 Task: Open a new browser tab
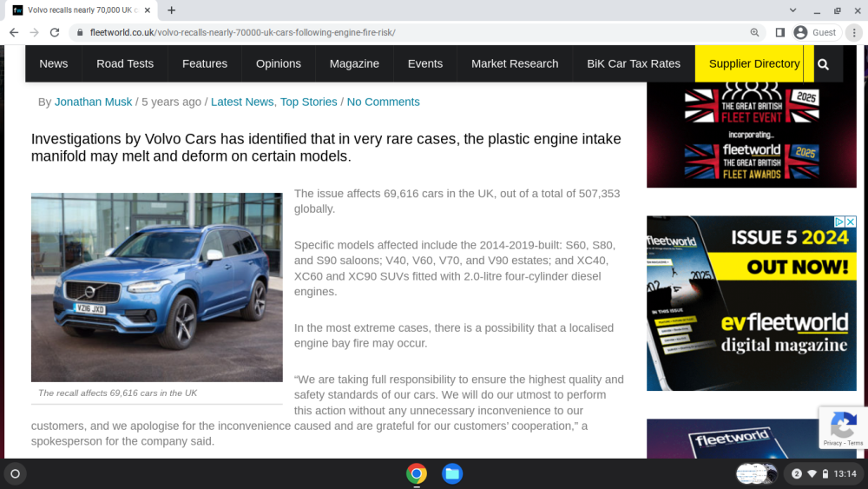click(172, 10)
